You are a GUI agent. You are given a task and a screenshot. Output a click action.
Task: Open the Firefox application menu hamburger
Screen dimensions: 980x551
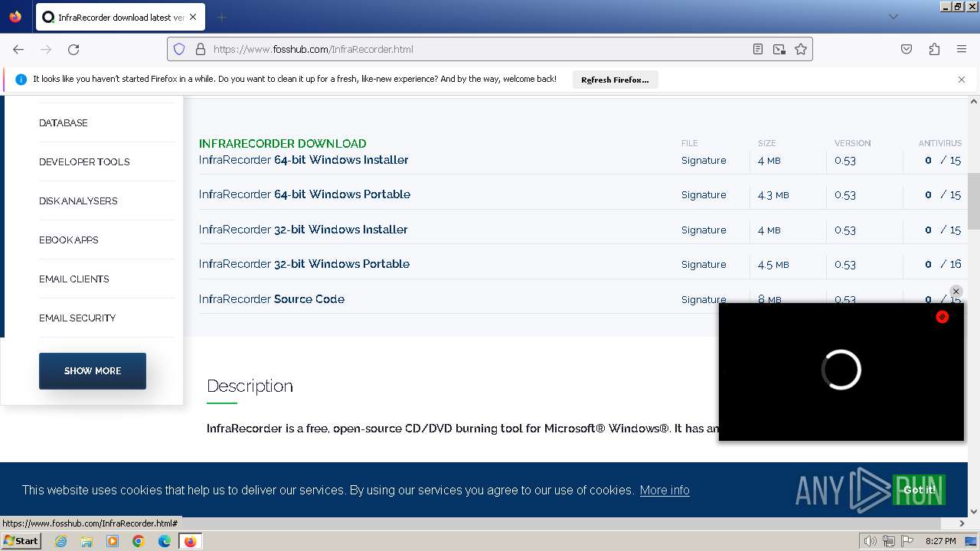coord(962,49)
